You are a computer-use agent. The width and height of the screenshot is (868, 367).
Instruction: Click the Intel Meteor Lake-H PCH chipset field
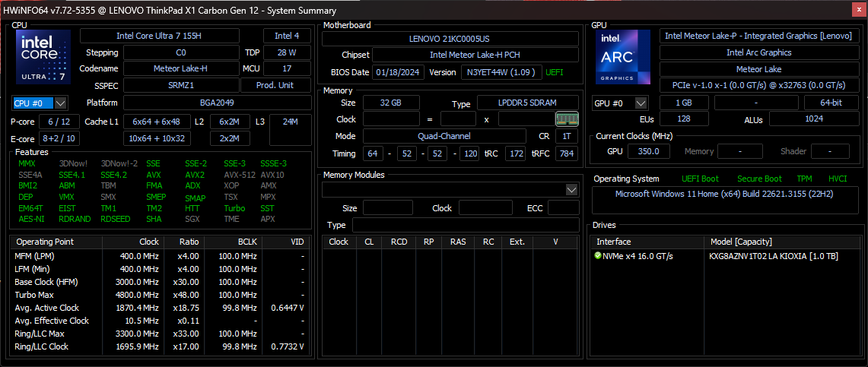(475, 55)
